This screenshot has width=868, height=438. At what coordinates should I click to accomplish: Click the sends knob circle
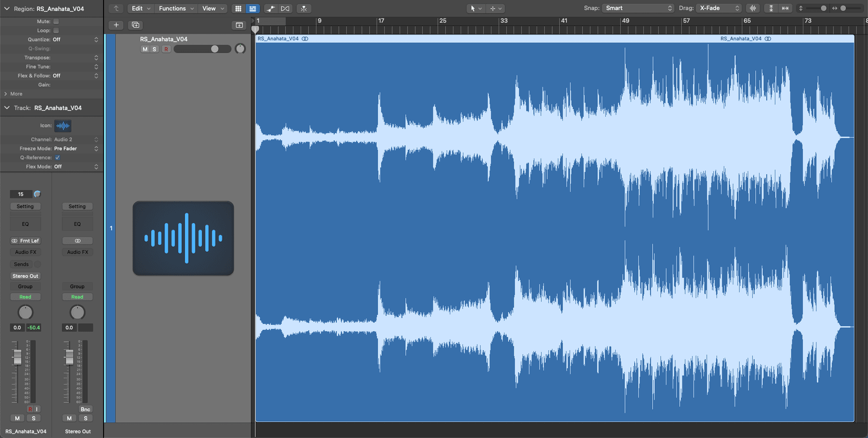(38, 264)
